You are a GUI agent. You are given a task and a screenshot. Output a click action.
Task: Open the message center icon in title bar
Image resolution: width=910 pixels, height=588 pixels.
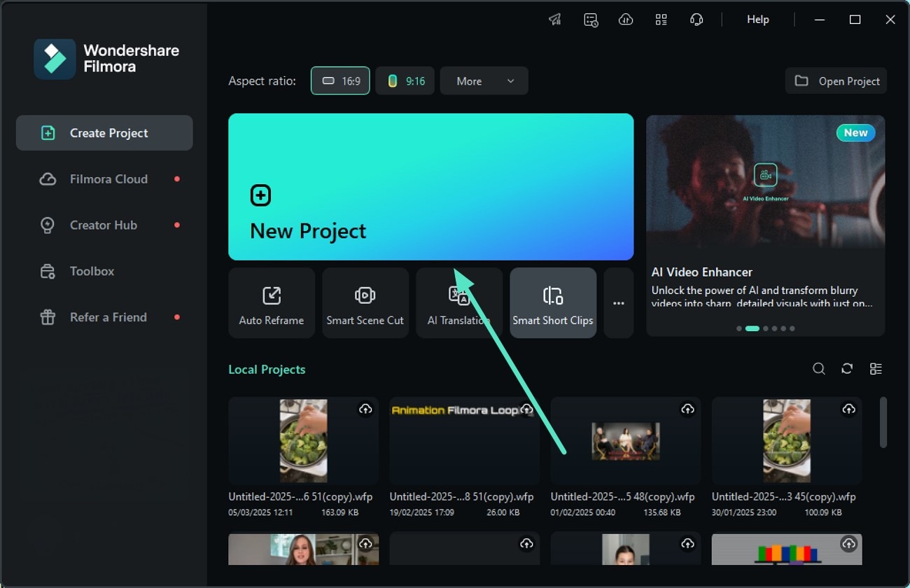[591, 20]
